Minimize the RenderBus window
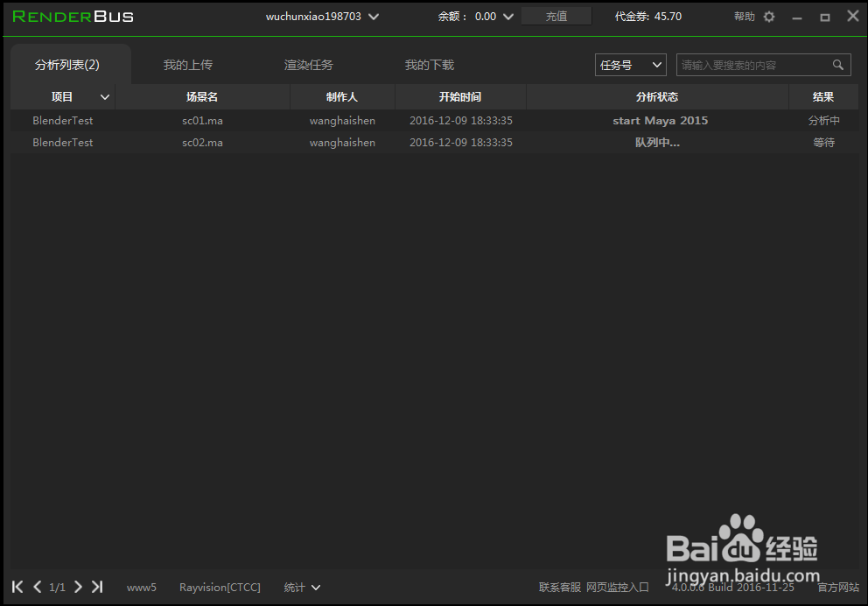Viewport: 868px width, 606px height. point(797,18)
